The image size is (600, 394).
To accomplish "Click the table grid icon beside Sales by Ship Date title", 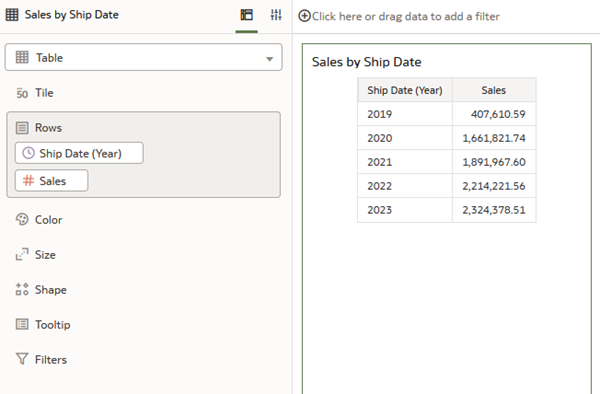I will click(x=12, y=15).
